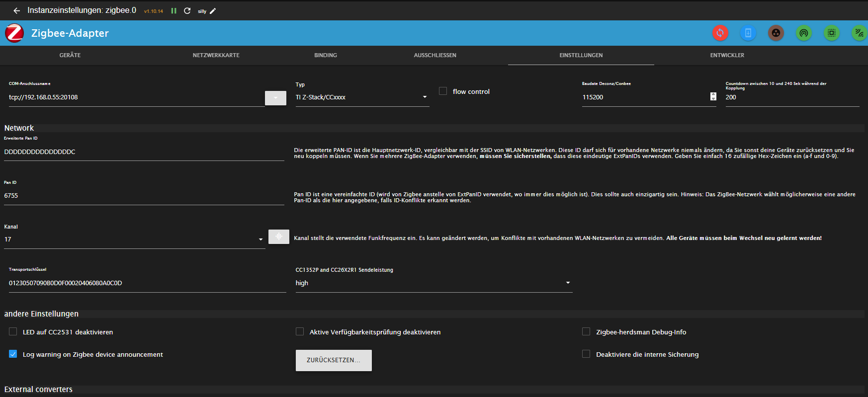Open the Sendeleistung dropdown set to high
This screenshot has height=397, width=868.
tap(434, 283)
